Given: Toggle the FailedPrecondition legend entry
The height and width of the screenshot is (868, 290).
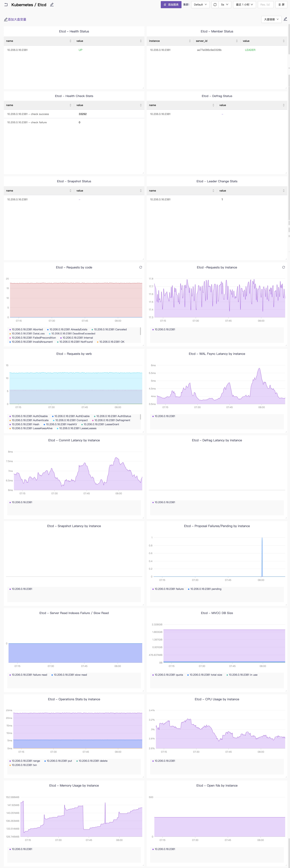Looking at the screenshot, I should click(x=33, y=338).
